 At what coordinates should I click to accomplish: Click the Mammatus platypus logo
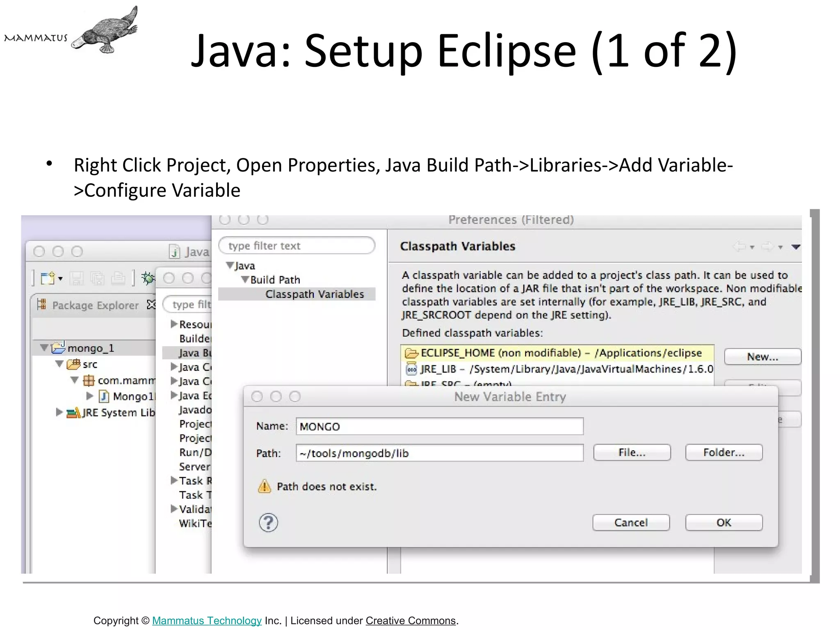(x=105, y=30)
